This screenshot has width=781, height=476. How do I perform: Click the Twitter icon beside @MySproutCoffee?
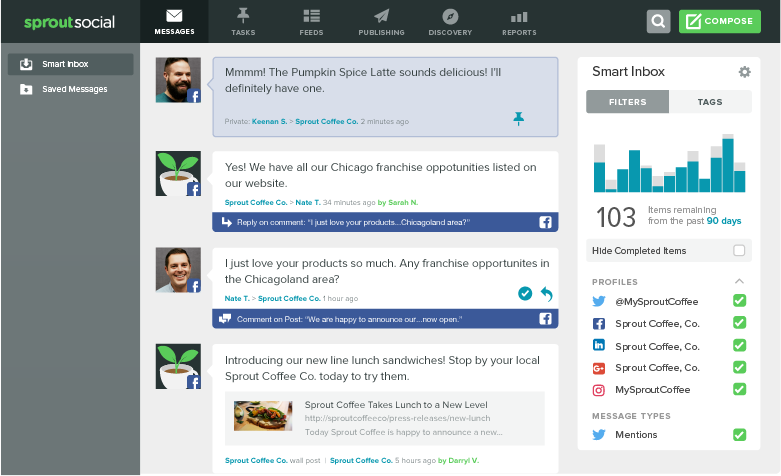click(x=599, y=301)
